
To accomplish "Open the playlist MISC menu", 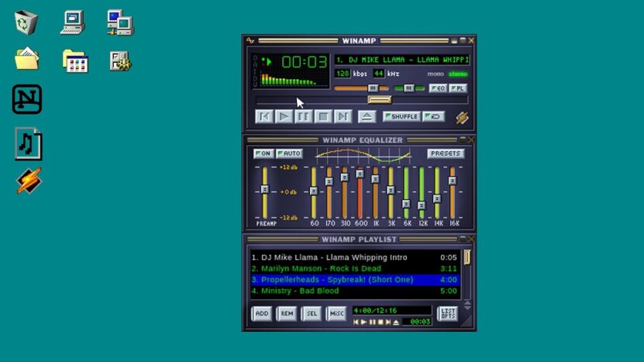I will pyautogui.click(x=336, y=313).
